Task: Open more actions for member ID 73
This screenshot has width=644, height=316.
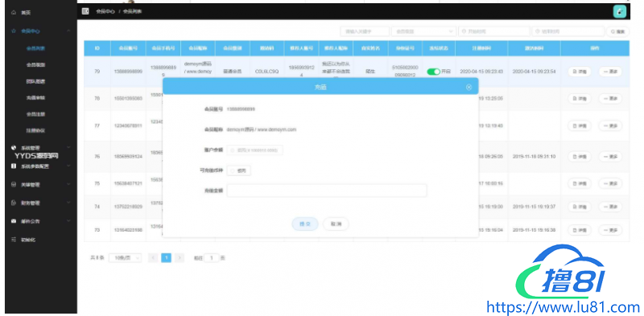Action: 610,230
